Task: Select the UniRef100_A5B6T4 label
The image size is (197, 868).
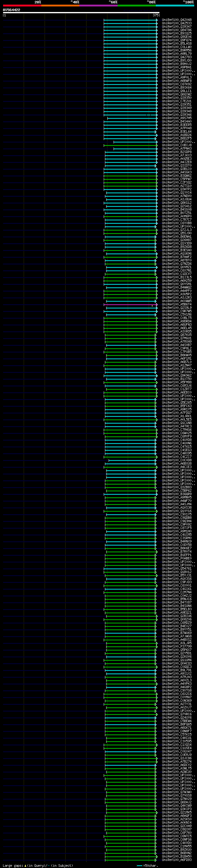Action: coord(177,304)
